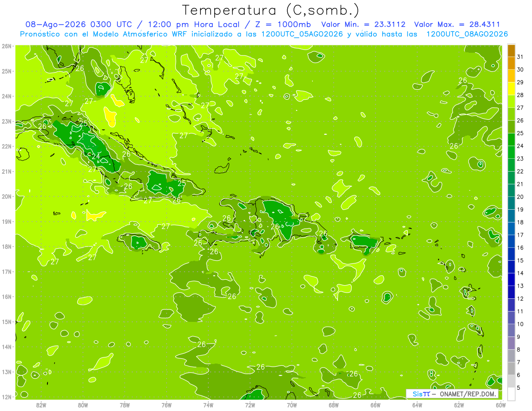Select the purple legend swatch between 9 and 10
The width and height of the screenshot is (532, 411).
point(511,330)
